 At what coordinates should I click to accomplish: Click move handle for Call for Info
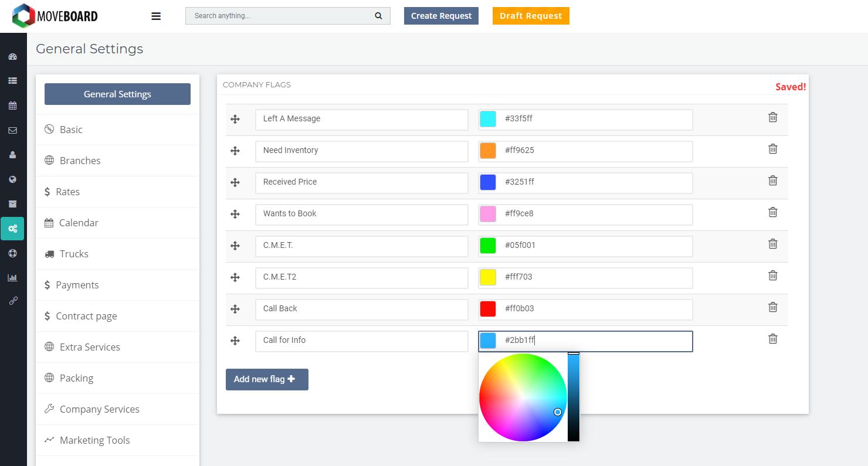pyautogui.click(x=235, y=341)
